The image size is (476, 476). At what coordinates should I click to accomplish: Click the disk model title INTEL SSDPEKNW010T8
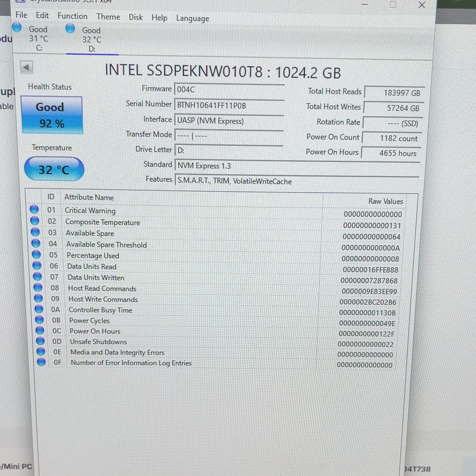point(184,71)
